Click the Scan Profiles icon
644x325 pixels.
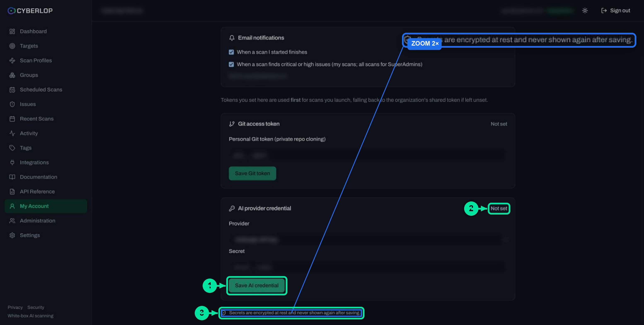(12, 61)
